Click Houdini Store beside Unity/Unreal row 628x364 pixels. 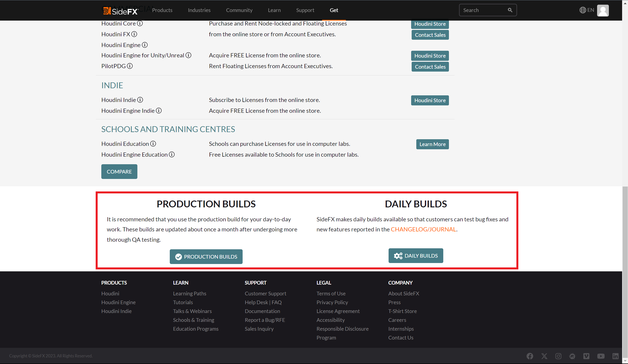(x=430, y=56)
